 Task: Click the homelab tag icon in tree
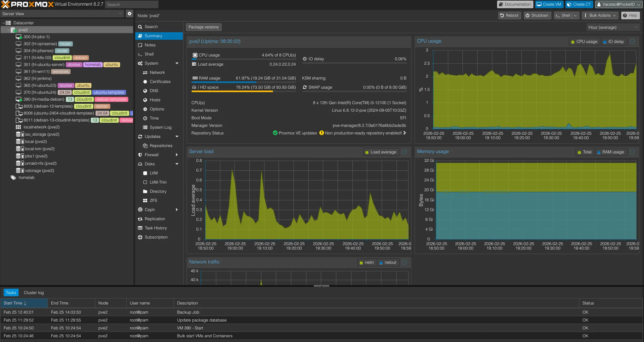coord(13,178)
